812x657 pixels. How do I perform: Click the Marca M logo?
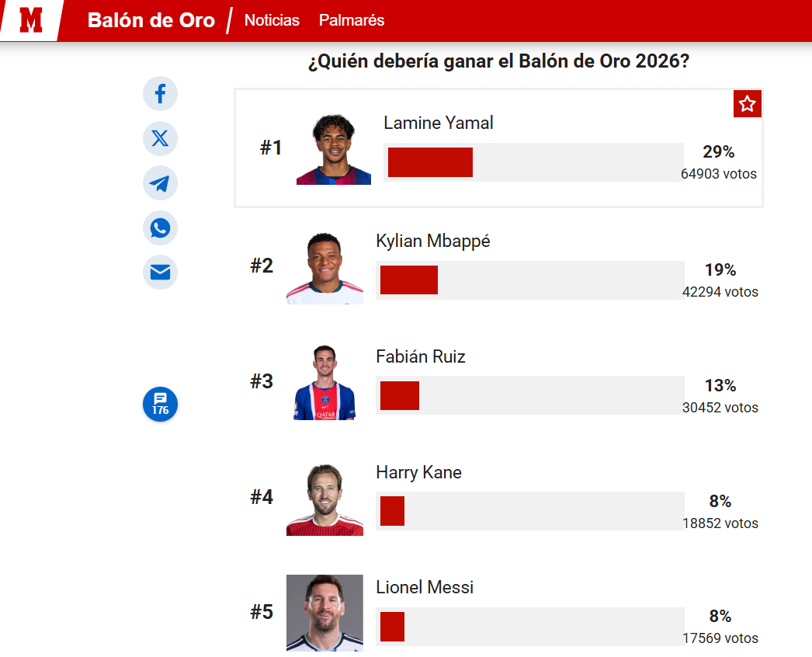point(30,20)
